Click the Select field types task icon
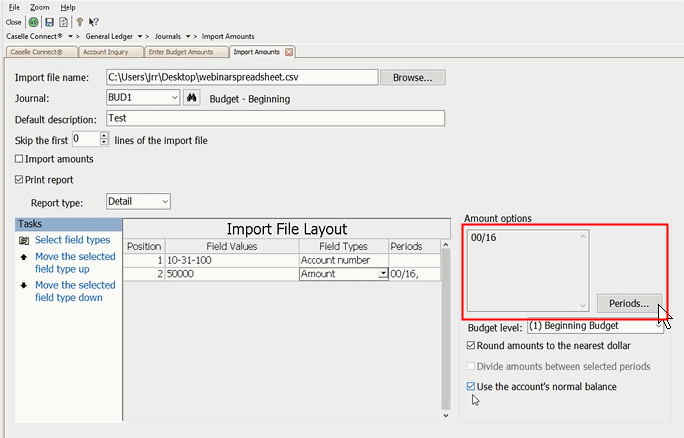Viewport: 684px width, 438px height. pyautogui.click(x=24, y=241)
